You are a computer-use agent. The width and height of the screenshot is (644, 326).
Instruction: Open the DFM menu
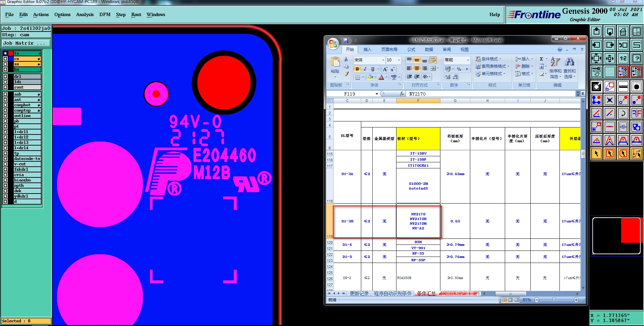coord(105,14)
